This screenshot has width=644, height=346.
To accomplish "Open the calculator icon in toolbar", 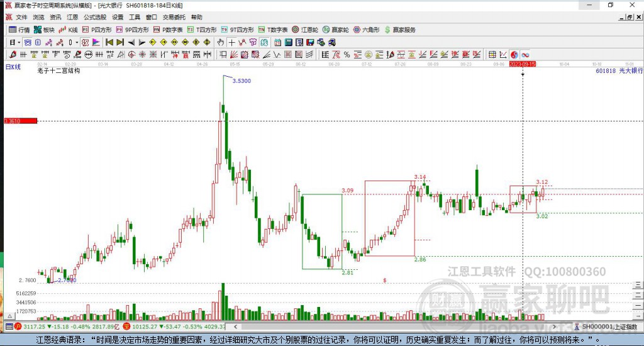I will point(288,42).
